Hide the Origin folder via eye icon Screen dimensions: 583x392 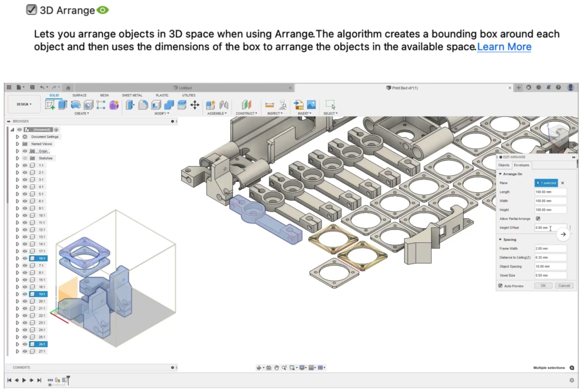(x=25, y=151)
